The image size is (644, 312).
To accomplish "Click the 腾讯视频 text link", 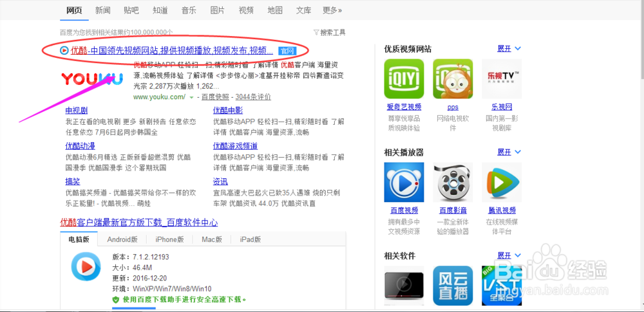I will click(502, 210).
